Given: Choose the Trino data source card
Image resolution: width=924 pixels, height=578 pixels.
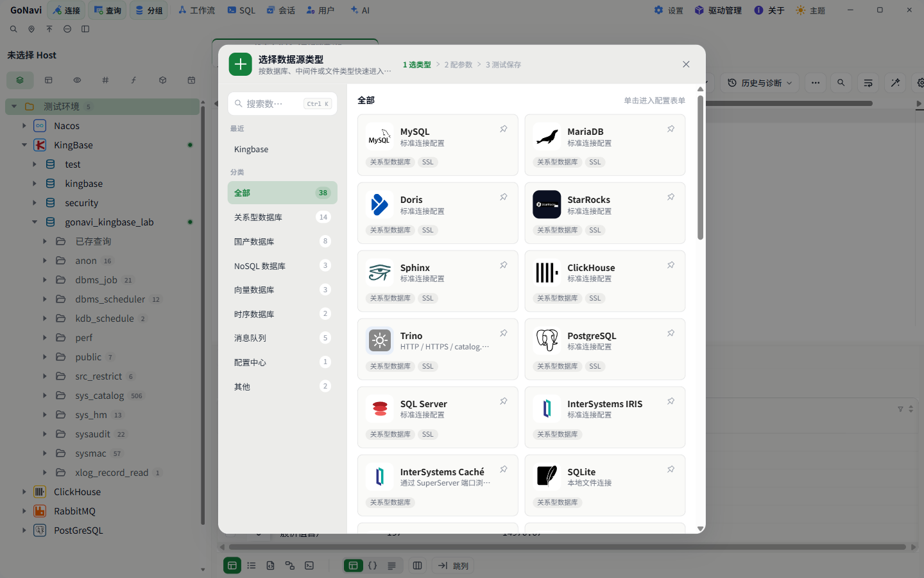Looking at the screenshot, I should 438,349.
